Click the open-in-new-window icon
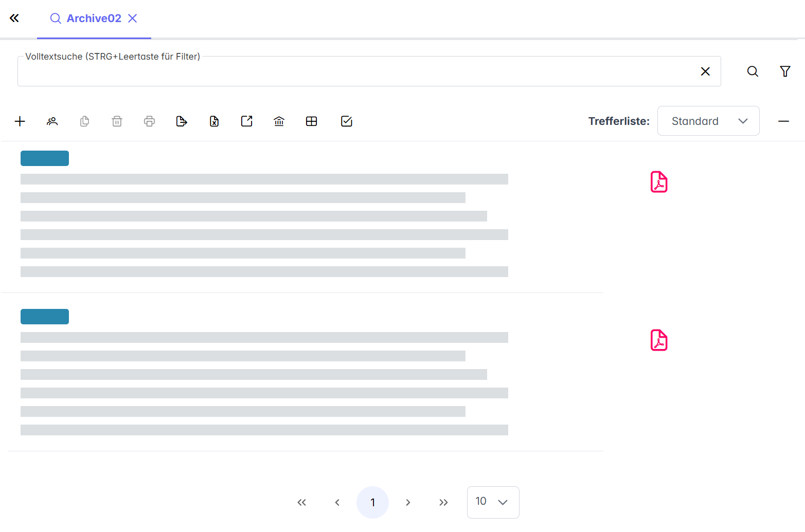This screenshot has width=805, height=532. point(247,121)
